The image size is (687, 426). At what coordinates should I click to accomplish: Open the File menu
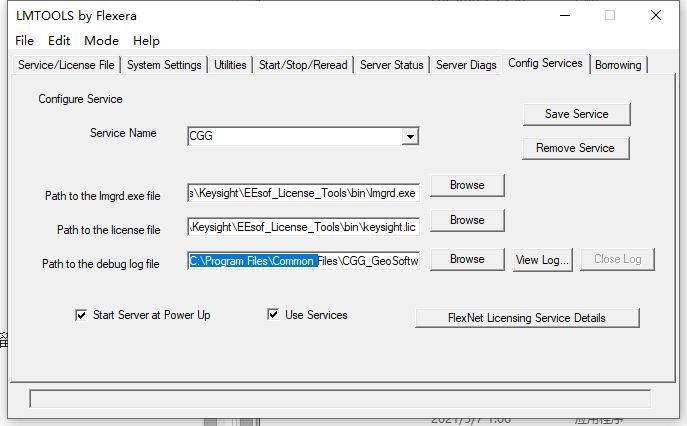coord(25,41)
